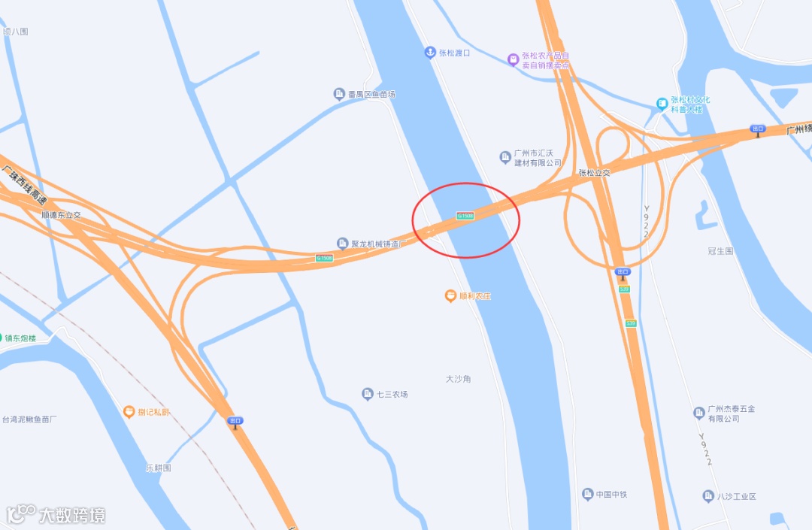Image resolution: width=812 pixels, height=530 pixels.
Task: Click the orange 捌记私厨 dining icon
Action: pos(129,412)
